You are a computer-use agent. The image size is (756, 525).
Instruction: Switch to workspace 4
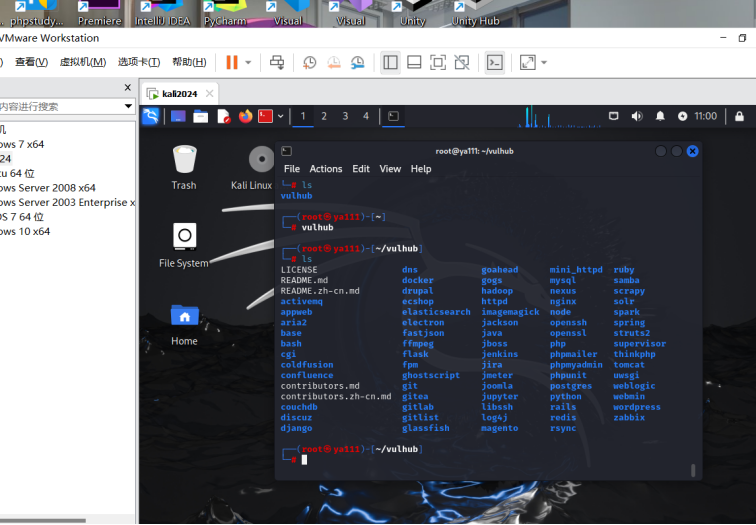coord(366,116)
